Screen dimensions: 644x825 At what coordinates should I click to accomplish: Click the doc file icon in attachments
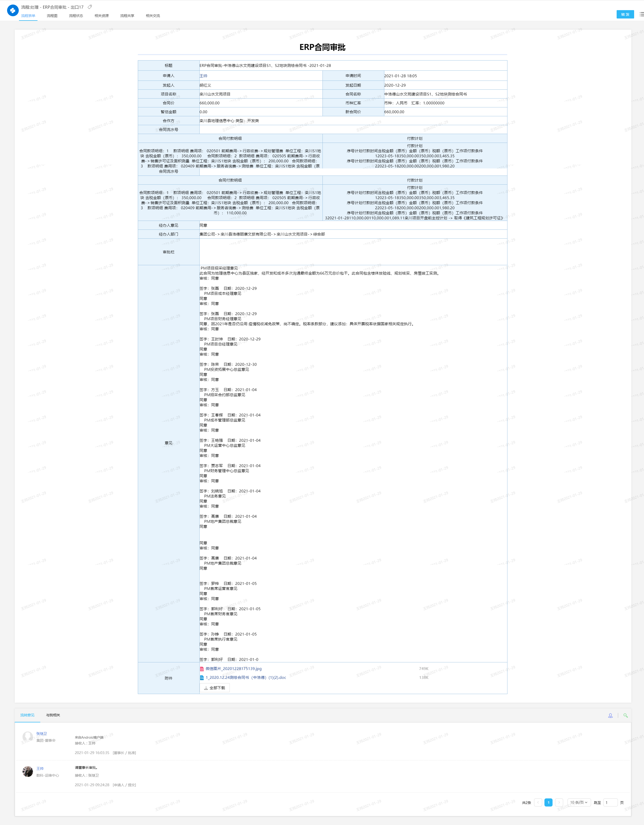(x=202, y=678)
